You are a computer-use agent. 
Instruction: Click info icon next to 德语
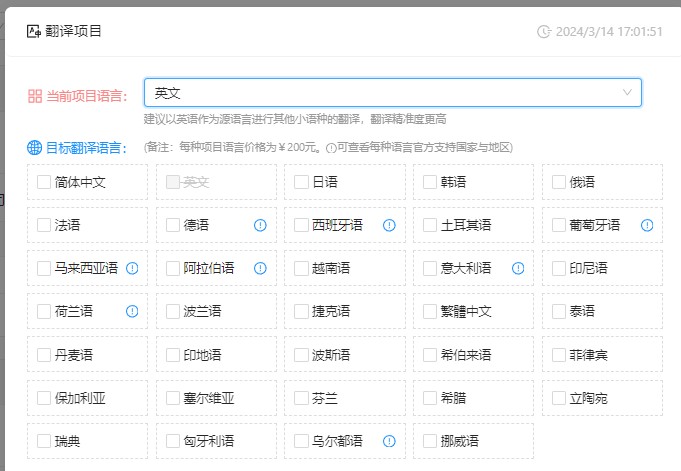pos(260,225)
